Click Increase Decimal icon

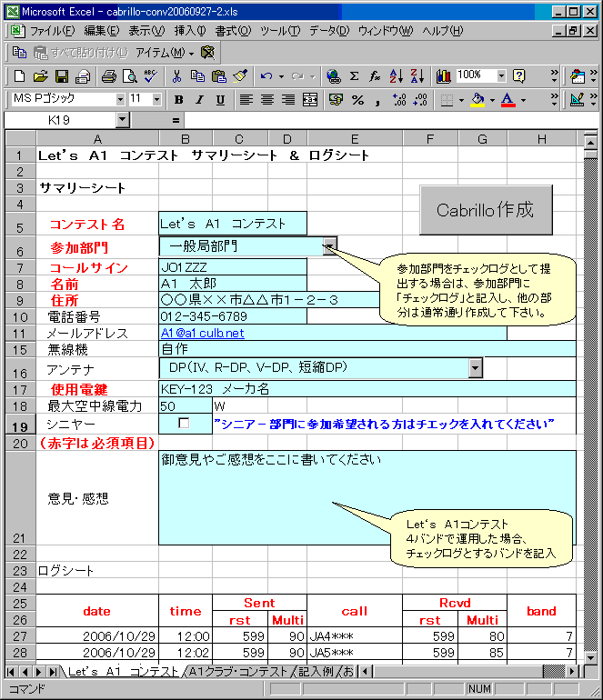point(399,100)
